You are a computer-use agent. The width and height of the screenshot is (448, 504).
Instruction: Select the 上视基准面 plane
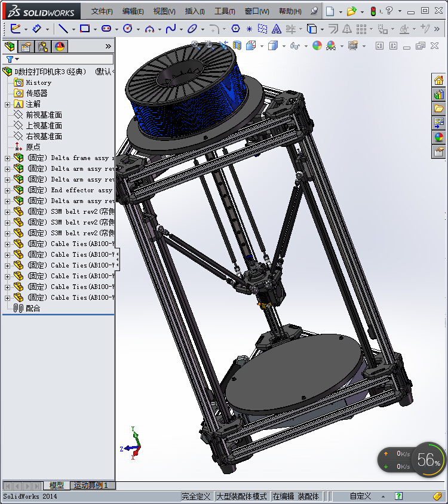click(x=44, y=125)
